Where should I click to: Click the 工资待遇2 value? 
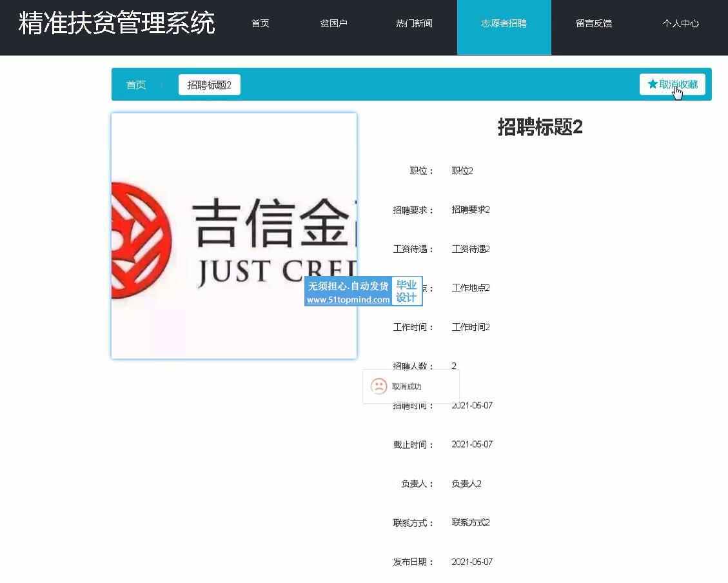click(x=471, y=249)
